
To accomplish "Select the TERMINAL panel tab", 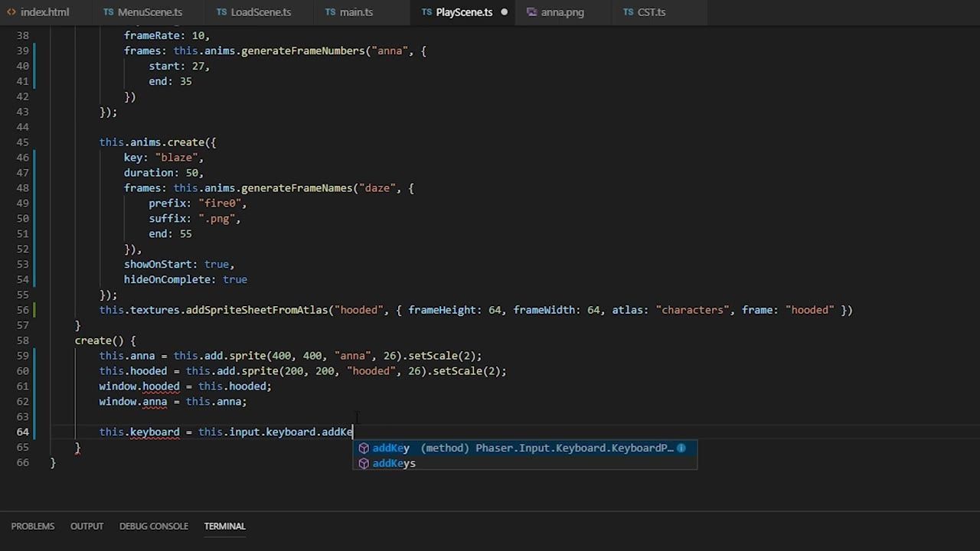I will tap(225, 527).
